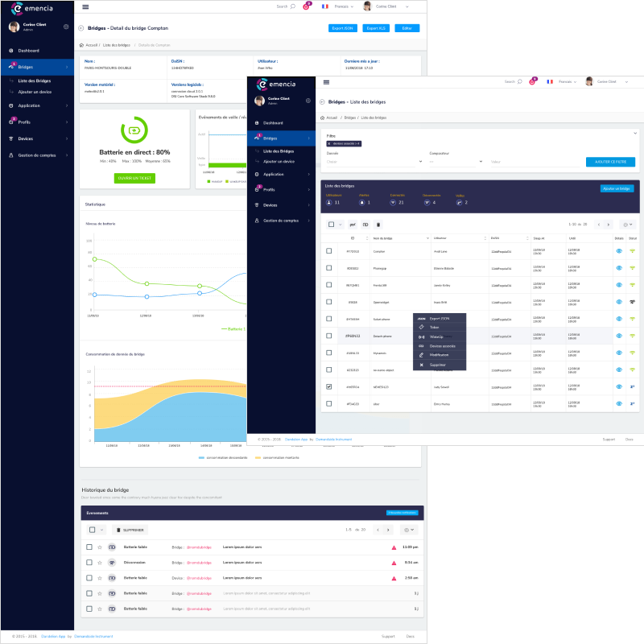Click the trash delete icon in bridges toolbar

click(x=379, y=225)
